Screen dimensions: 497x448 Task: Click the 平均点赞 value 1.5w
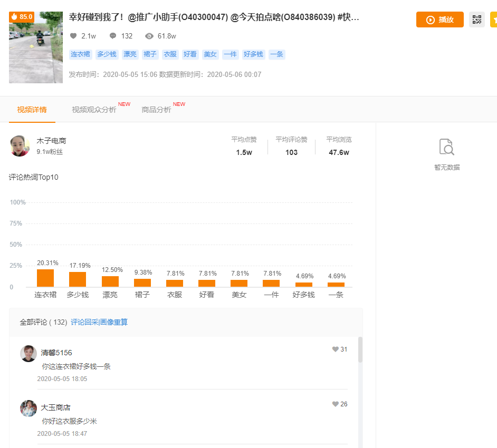(244, 153)
